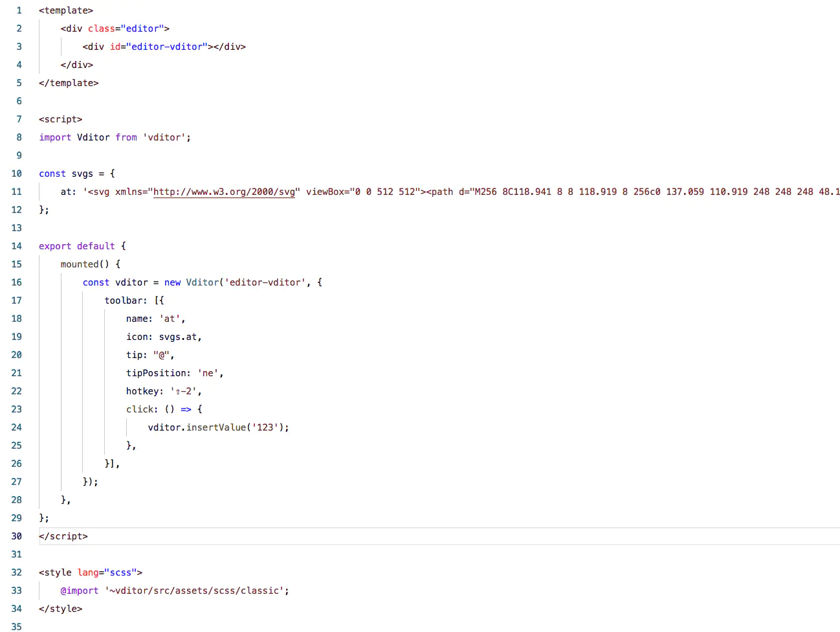Screen dimensions: 840x632
Task: Click the opening template tag on line 1
Action: [x=66, y=10]
